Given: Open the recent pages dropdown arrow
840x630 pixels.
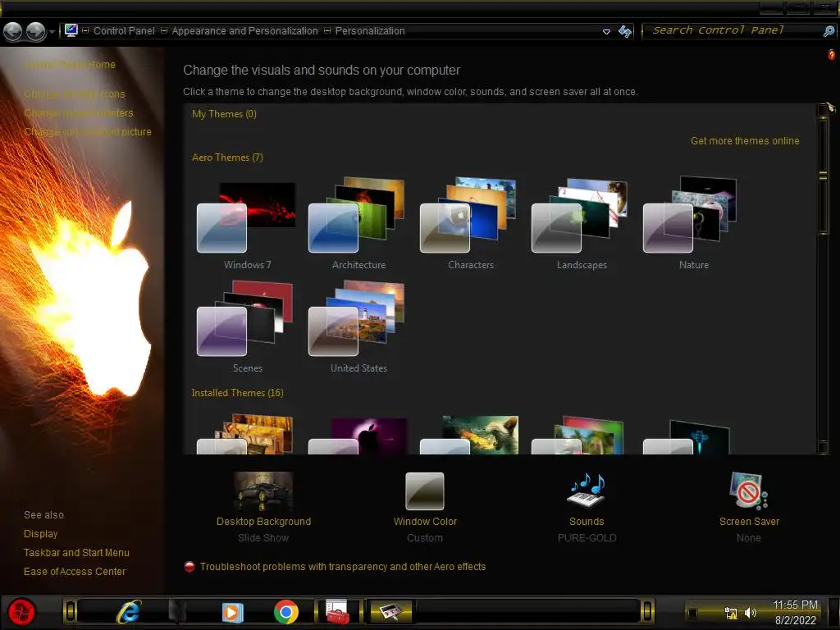Looking at the screenshot, I should point(52,32).
